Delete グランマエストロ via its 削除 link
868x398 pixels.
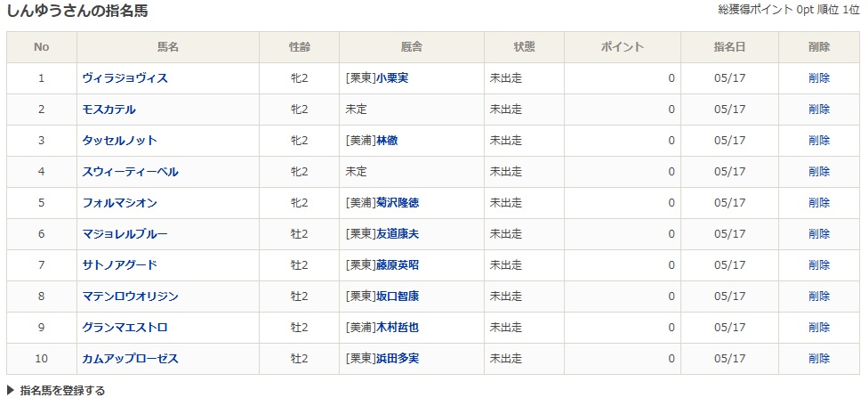(x=819, y=328)
